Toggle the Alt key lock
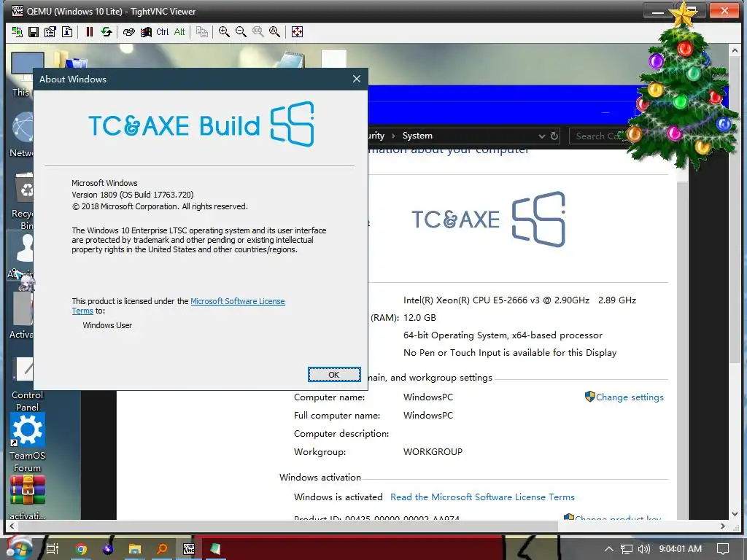 point(179,32)
